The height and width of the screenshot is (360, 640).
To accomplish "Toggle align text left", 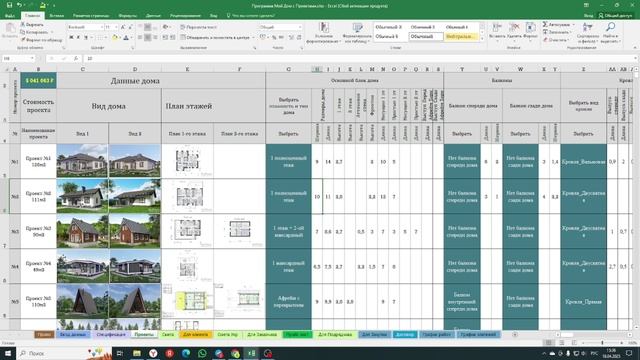I will [x=140, y=38].
